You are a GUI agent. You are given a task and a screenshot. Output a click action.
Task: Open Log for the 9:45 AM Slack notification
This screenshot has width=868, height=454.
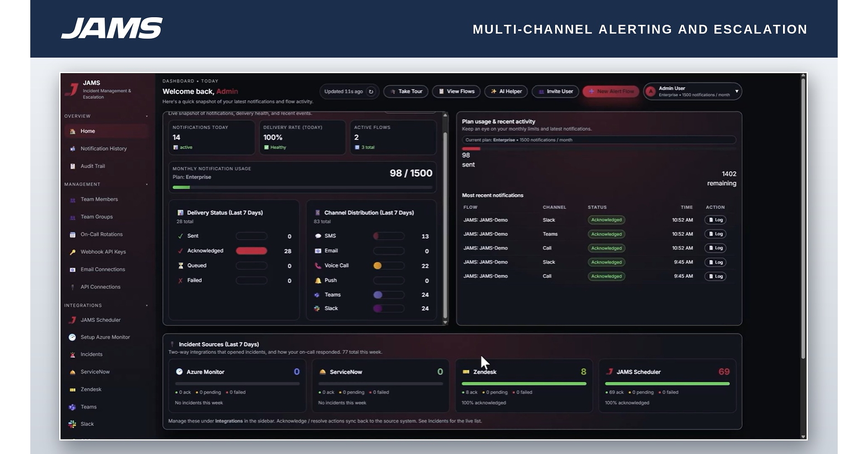[715, 262]
